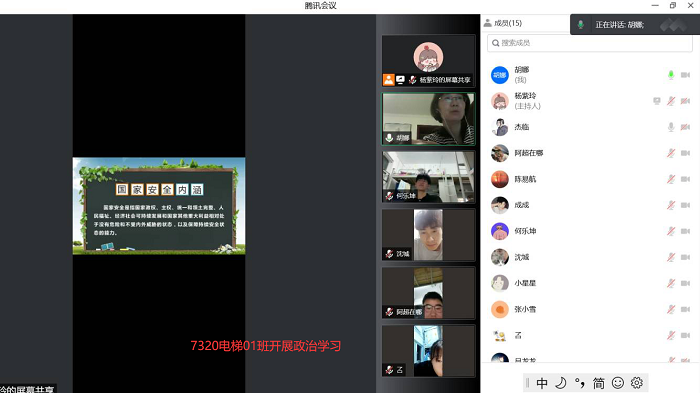Select 何乐坤 video thumbnail
700x393 pixels.
[x=428, y=177]
